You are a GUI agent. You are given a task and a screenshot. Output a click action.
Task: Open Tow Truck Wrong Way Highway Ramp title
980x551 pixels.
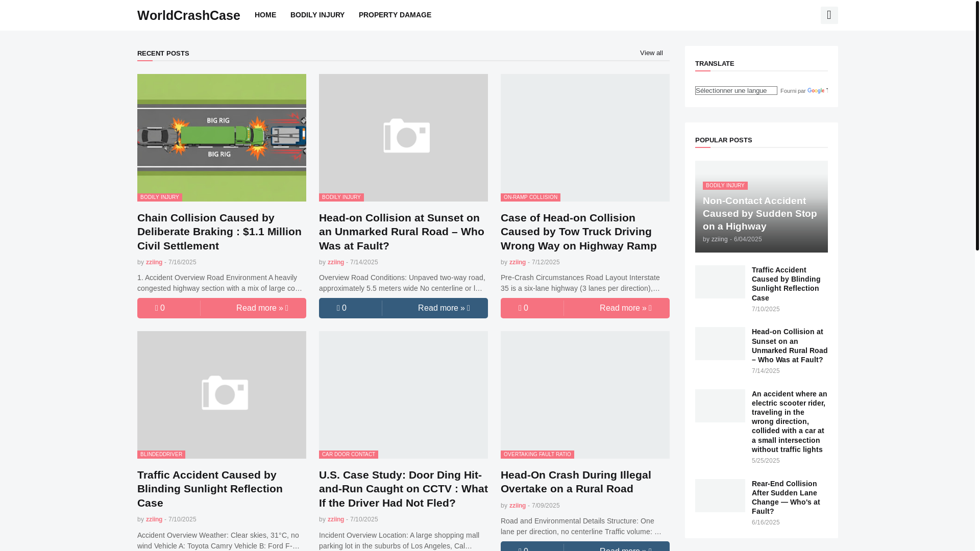pos(579,232)
